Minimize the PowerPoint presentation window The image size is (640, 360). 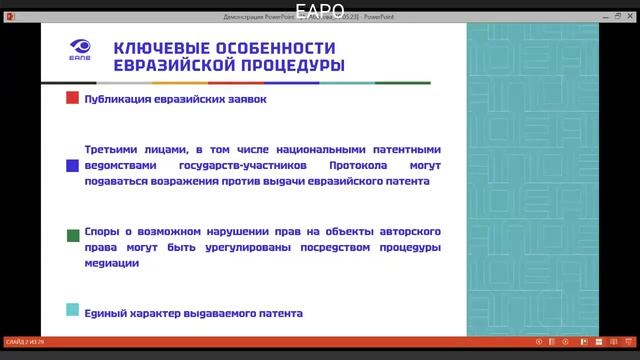(x=605, y=17)
